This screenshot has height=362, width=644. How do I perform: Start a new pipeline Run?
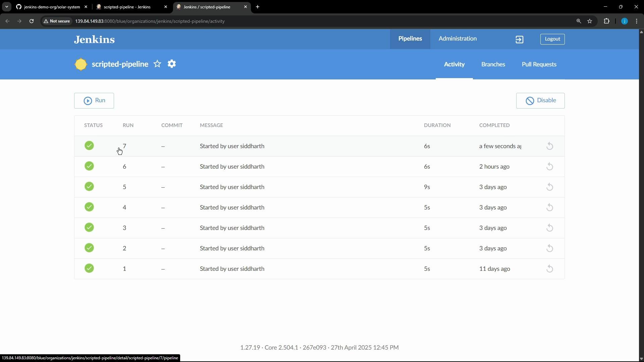(x=94, y=101)
